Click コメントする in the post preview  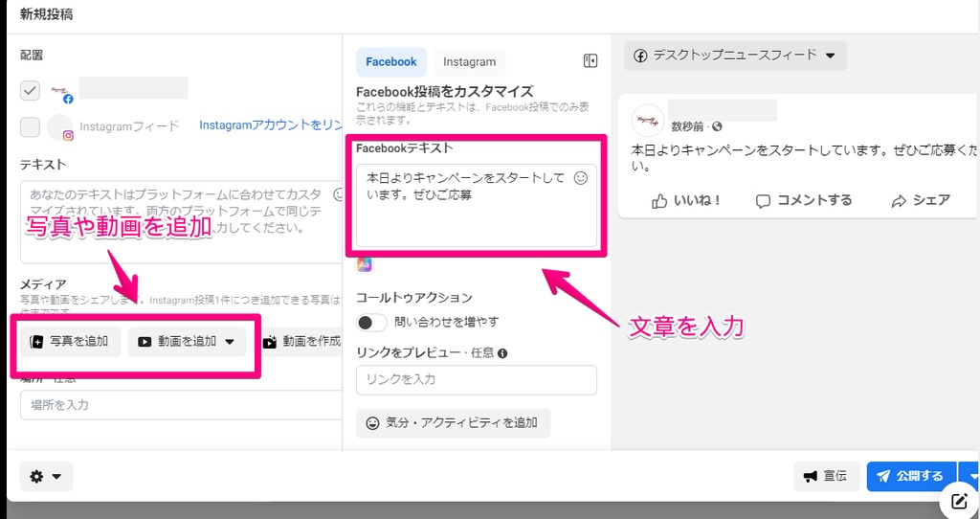tap(804, 201)
